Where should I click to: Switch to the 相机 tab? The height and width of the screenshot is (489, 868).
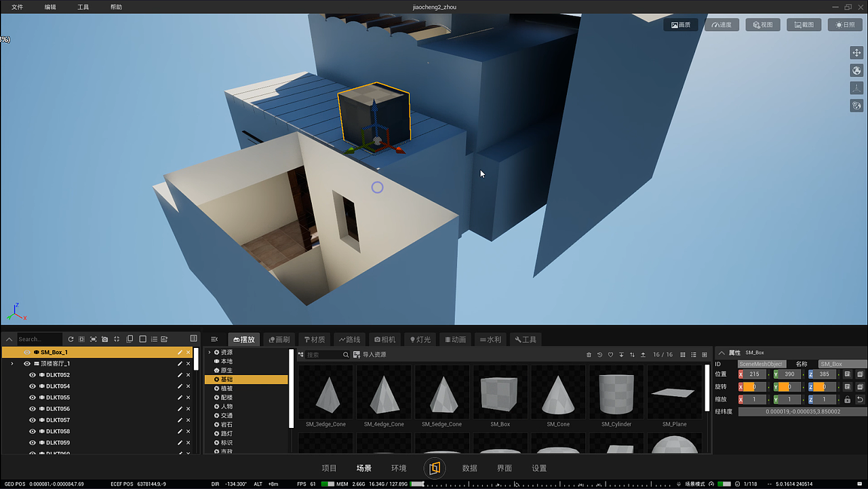[x=384, y=339]
